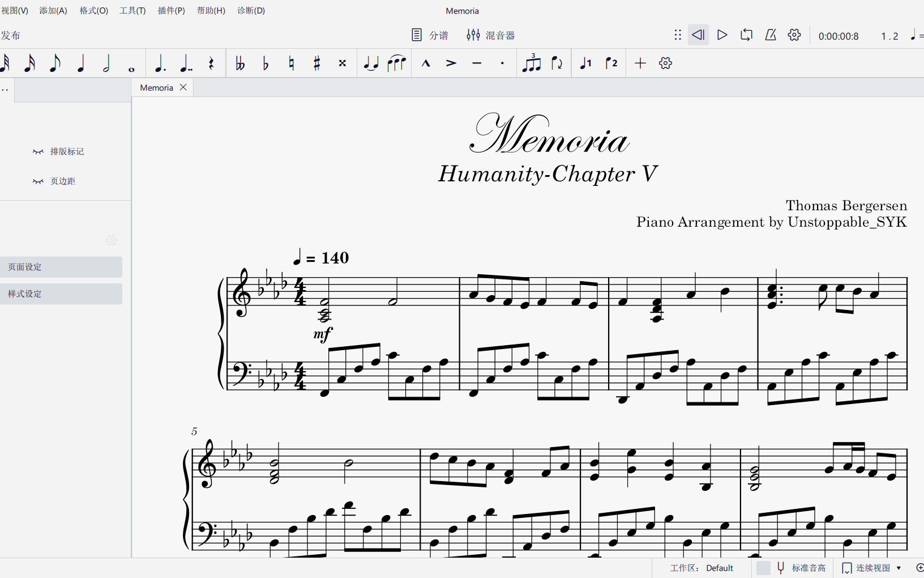
Task: Add a slur
Action: tap(397, 63)
